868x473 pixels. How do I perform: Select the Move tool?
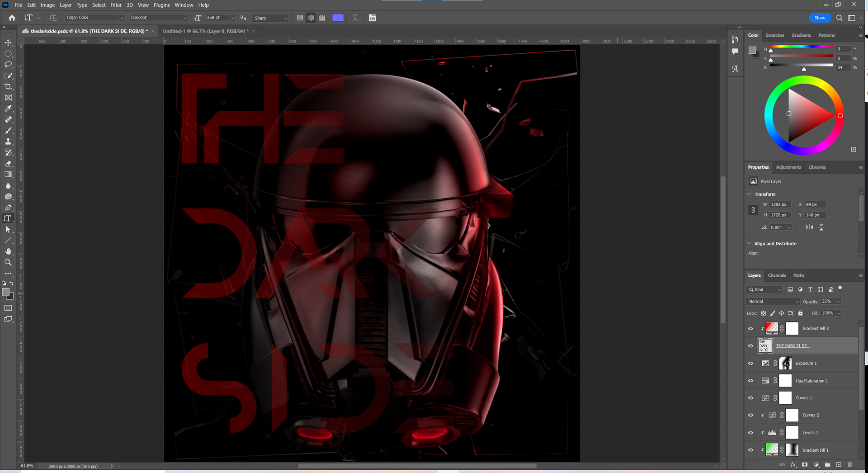click(8, 43)
